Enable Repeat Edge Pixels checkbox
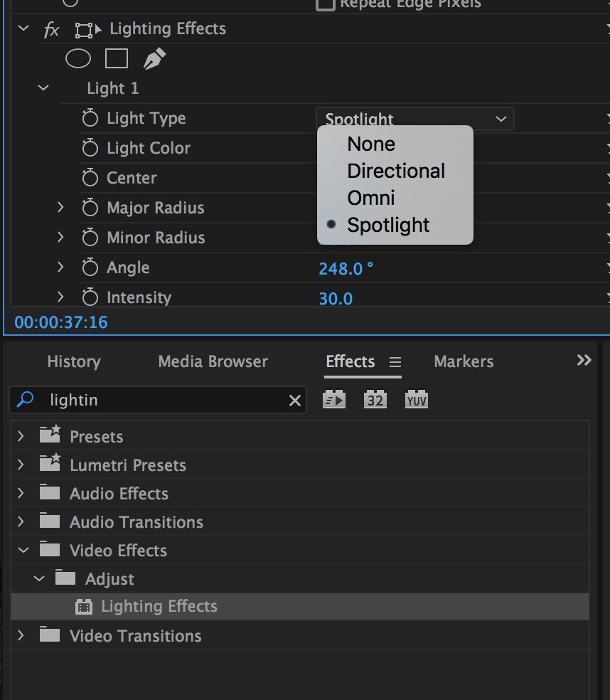 pos(326,4)
